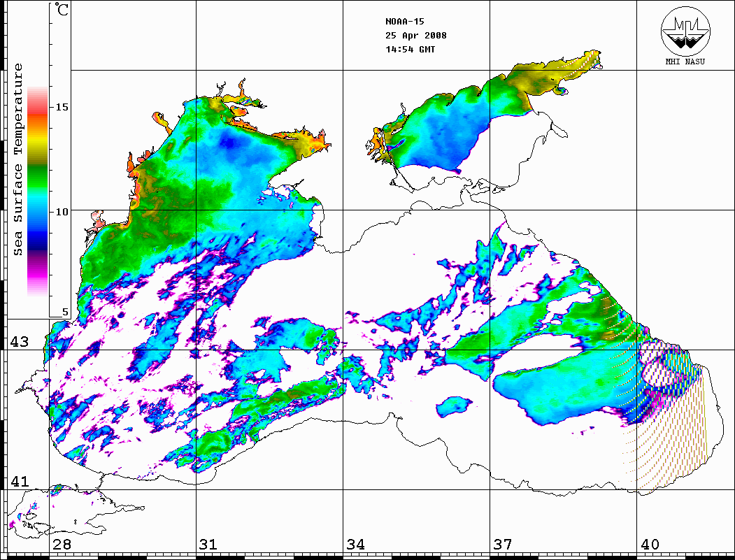Click the '10' colorbar tick label
Screen dimensions: 735x560
pyautogui.click(x=62, y=212)
